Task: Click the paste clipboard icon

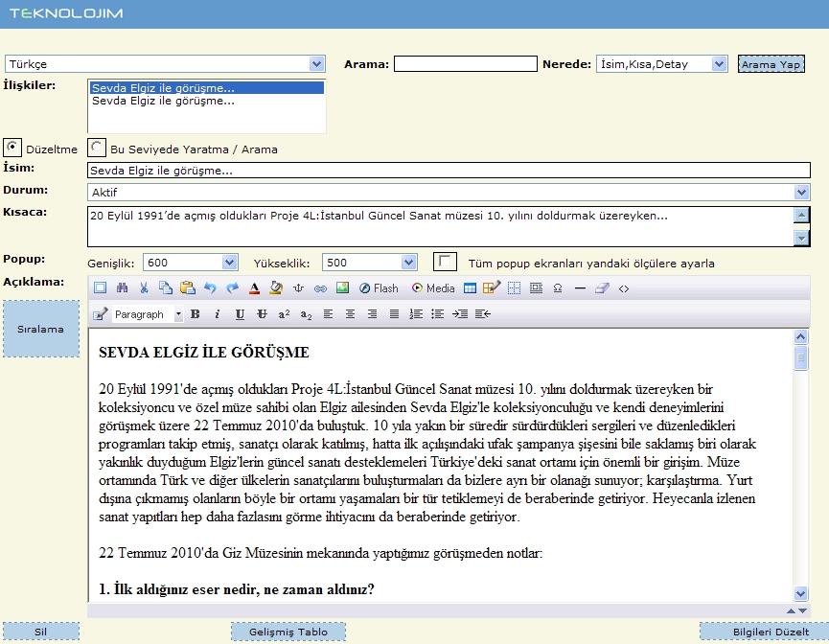Action: click(x=188, y=287)
